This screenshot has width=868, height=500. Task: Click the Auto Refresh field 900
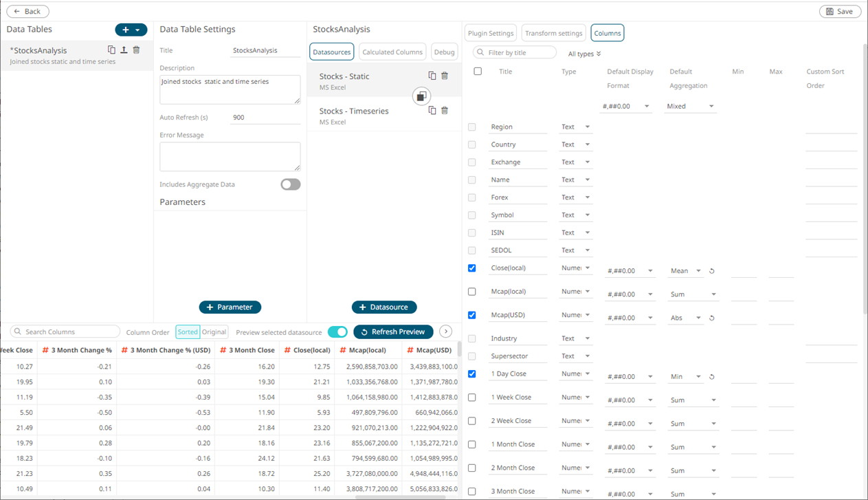click(x=265, y=117)
